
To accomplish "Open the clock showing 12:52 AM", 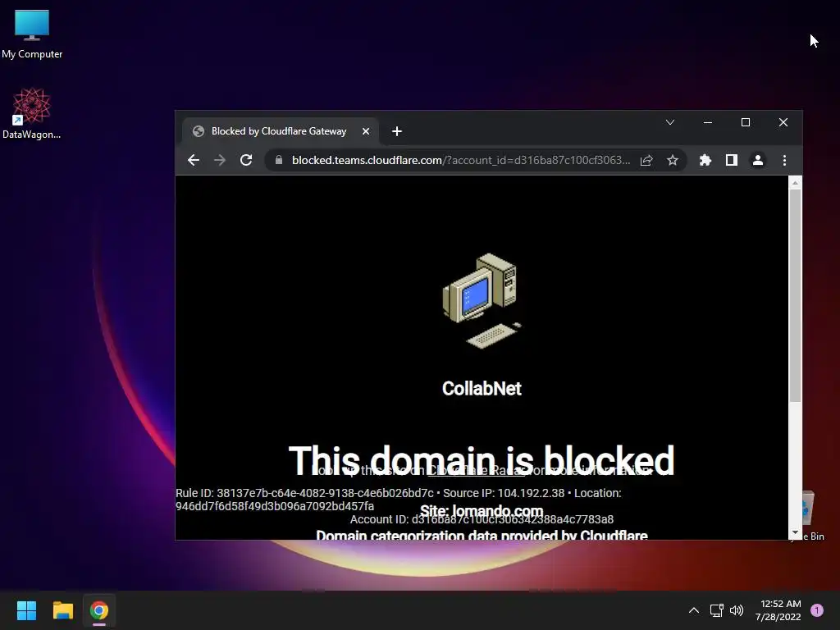I will pos(778,610).
